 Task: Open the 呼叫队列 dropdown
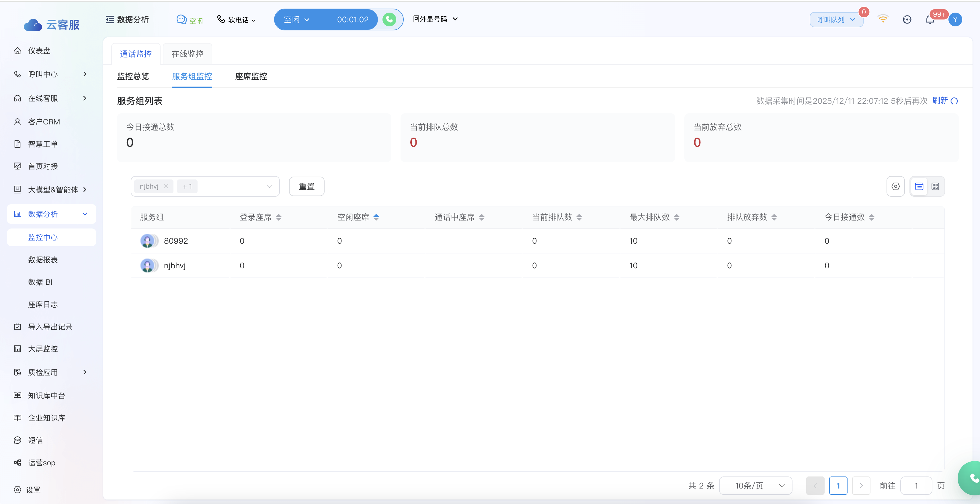coord(836,20)
